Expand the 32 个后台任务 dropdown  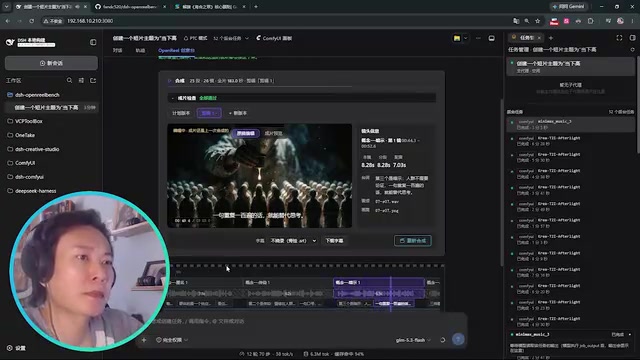pos(231,38)
